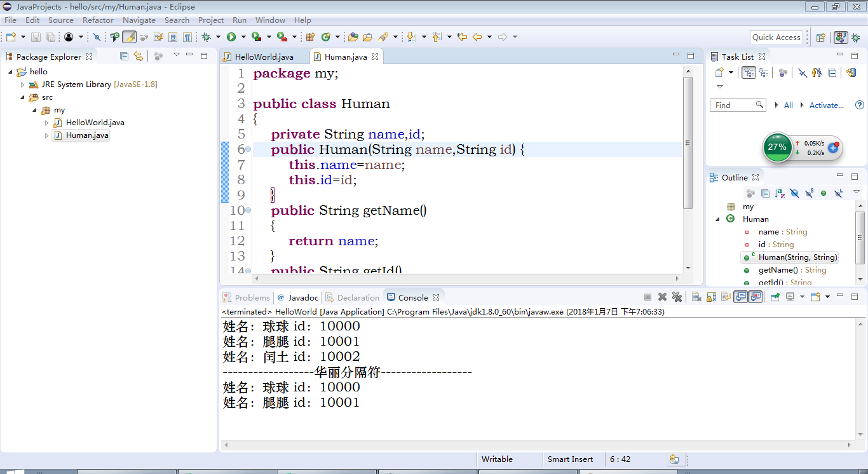Click Collapse All in Package Explorer
Viewport: 868px width, 474px height.
pos(125,56)
